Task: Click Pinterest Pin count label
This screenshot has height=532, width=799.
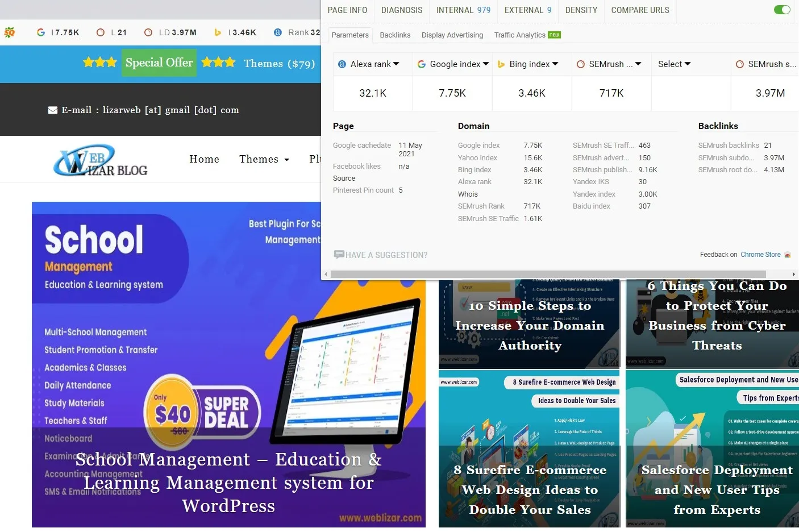Action: pyautogui.click(x=363, y=190)
